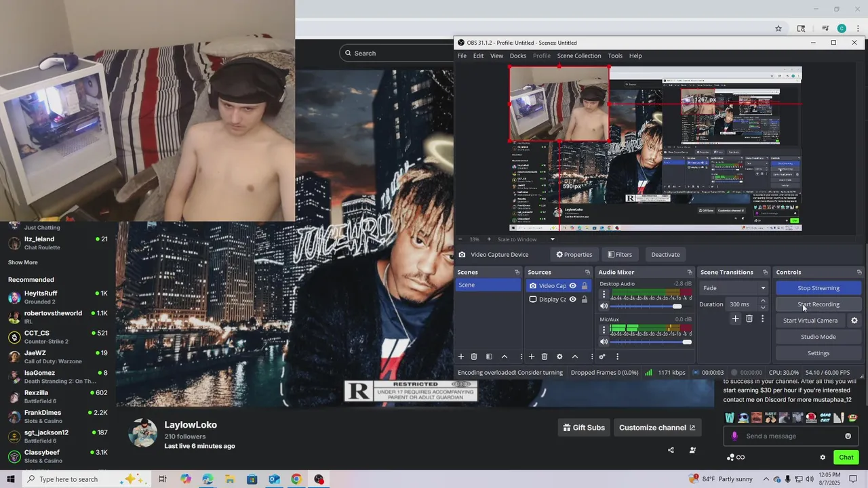Toggle Studio Mode in Controls

coord(818,337)
